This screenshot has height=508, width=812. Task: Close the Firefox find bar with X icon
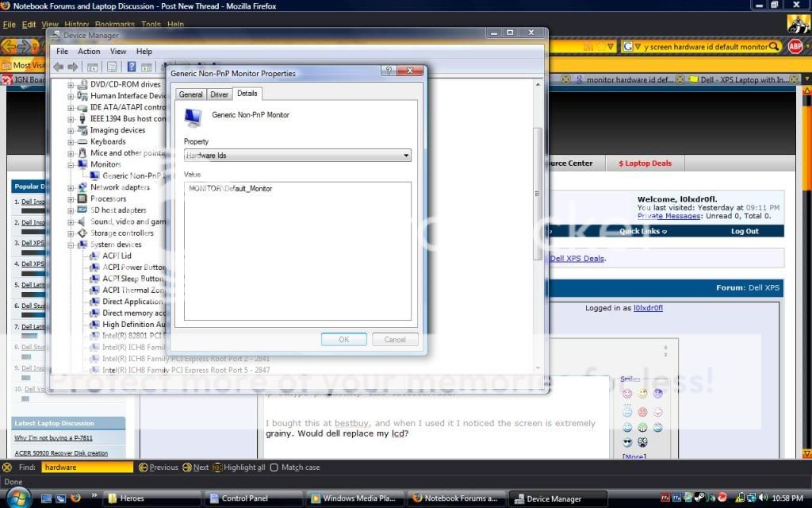tap(7, 468)
